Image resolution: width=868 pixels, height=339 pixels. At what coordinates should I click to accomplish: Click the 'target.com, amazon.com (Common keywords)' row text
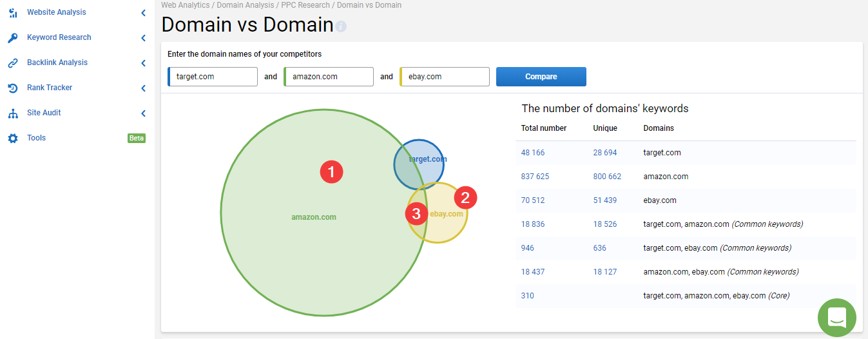723,224
